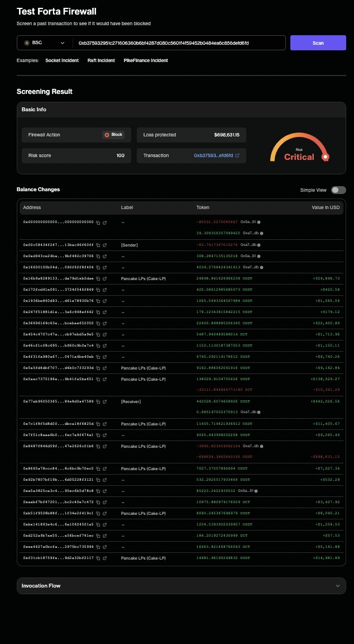Click the Scan button
Viewport: 354px width, 644px height.
(318, 42)
